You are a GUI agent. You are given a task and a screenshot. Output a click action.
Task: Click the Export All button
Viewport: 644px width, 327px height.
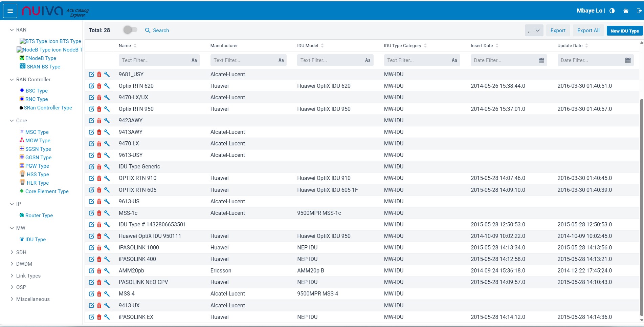(588, 30)
